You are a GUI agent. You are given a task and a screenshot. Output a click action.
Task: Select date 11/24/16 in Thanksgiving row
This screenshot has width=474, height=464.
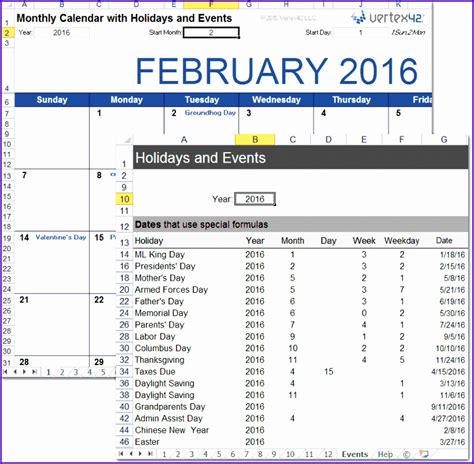[450, 360]
